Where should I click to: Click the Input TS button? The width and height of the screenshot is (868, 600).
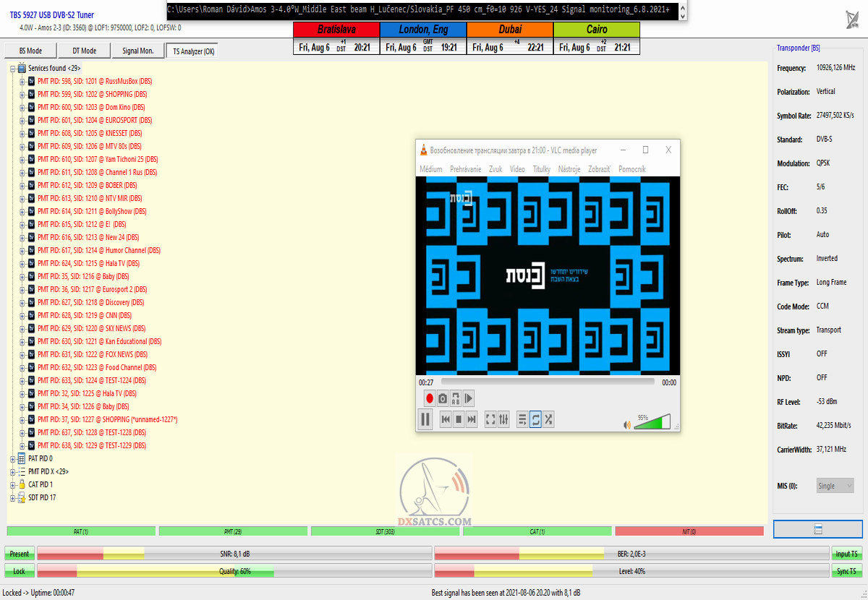(846, 554)
